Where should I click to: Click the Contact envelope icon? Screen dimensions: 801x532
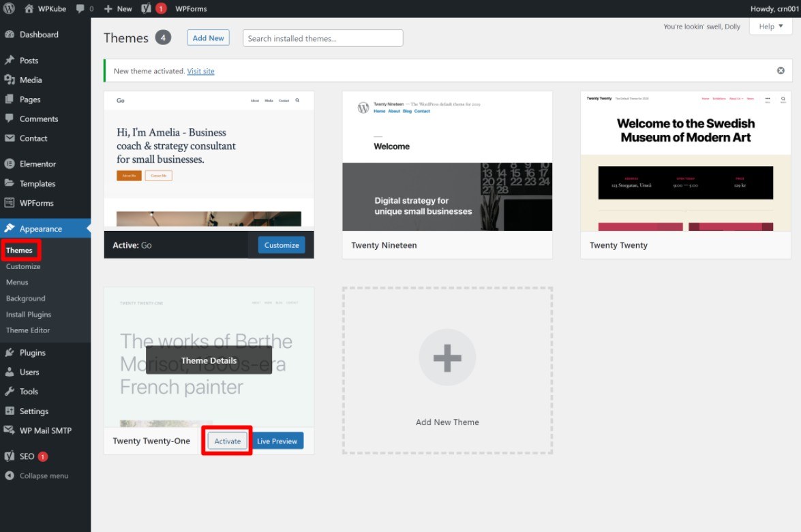pyautogui.click(x=9, y=138)
